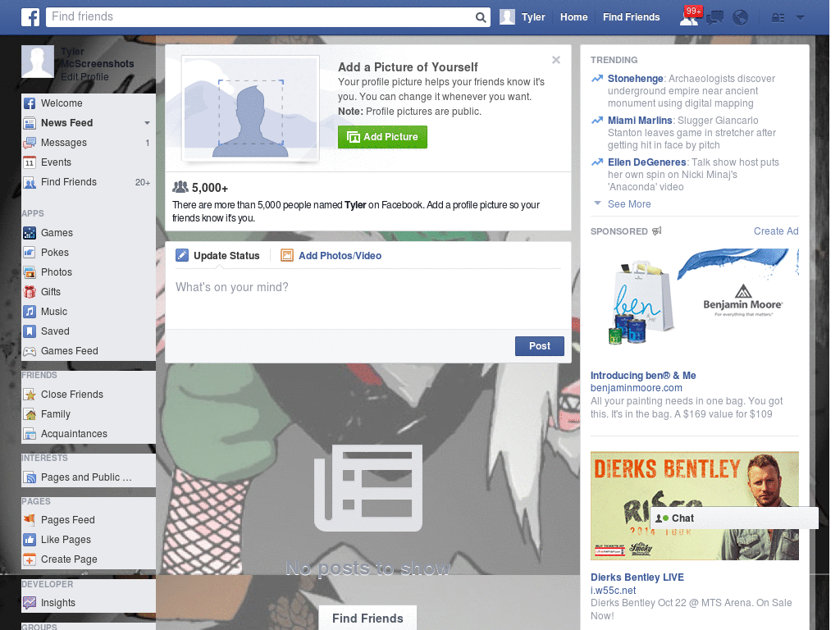This screenshot has height=630, width=840.
Task: View Notifications via the globe icon
Action: [740, 17]
